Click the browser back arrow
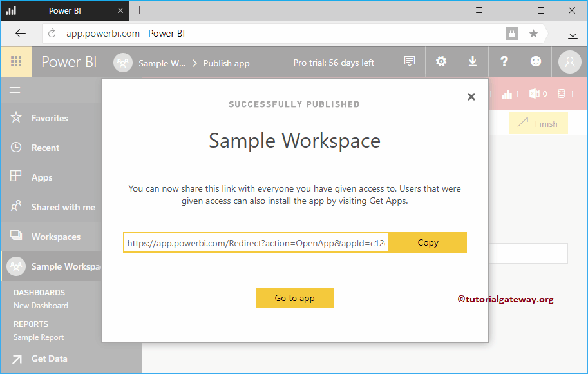 tap(21, 34)
